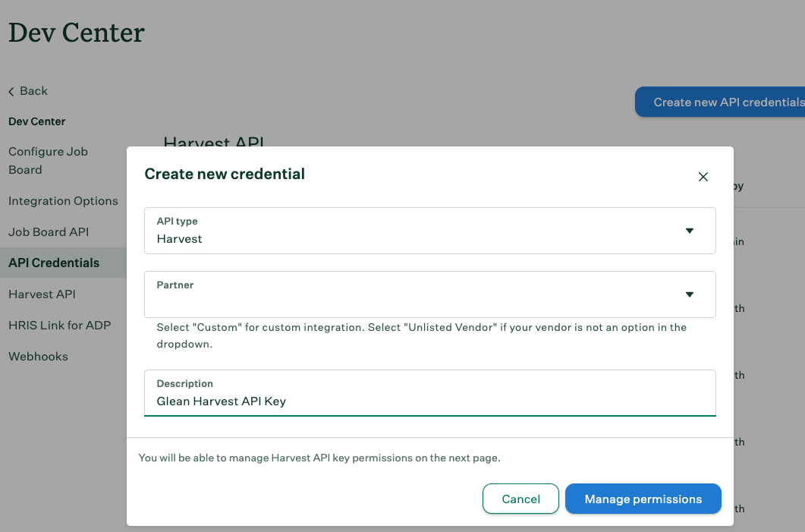
Task: Open Harvest API sidebar link
Action: click(x=42, y=294)
